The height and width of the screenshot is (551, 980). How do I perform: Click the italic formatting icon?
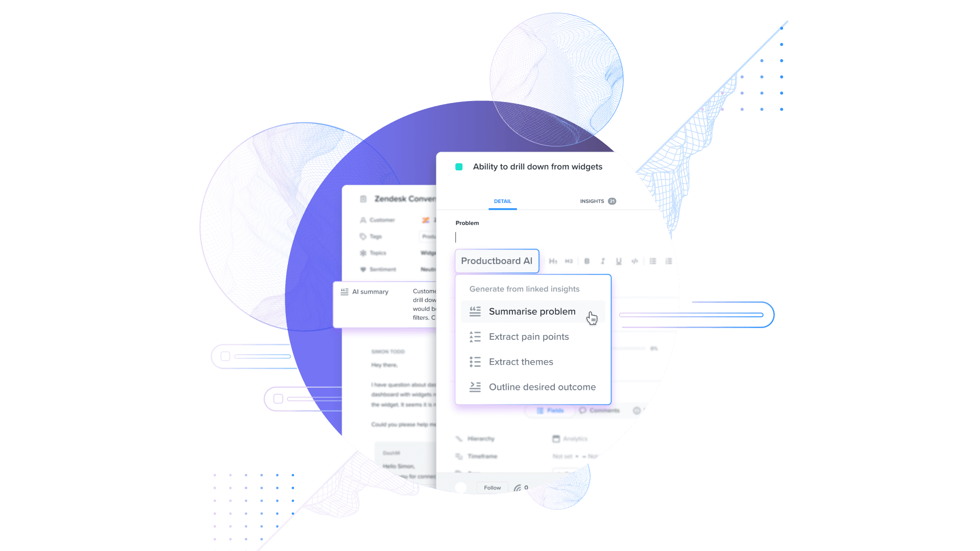coord(602,261)
